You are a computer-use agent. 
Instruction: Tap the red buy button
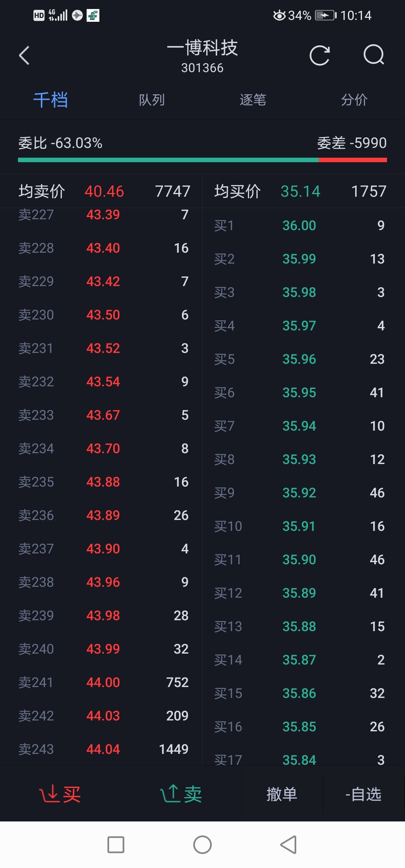pyautogui.click(x=60, y=794)
